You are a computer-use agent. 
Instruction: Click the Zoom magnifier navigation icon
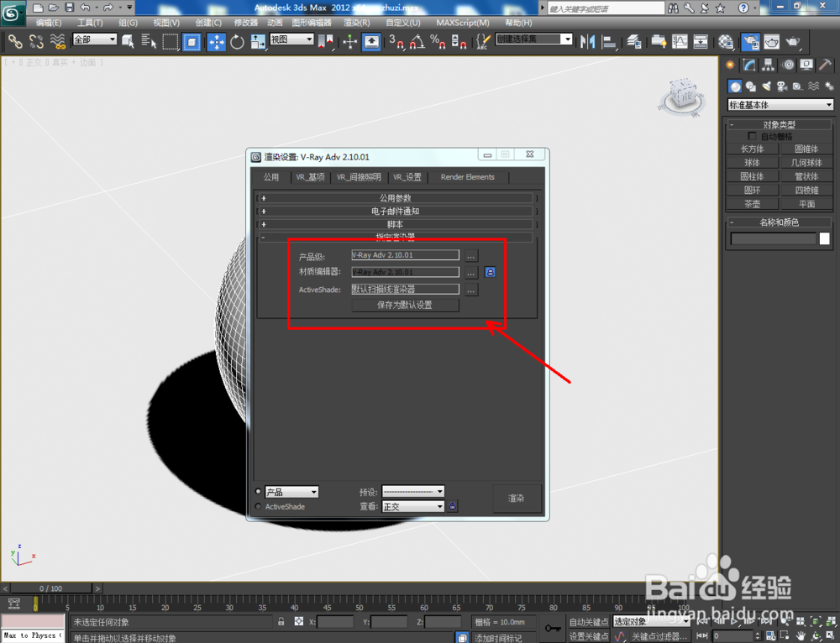(785, 621)
